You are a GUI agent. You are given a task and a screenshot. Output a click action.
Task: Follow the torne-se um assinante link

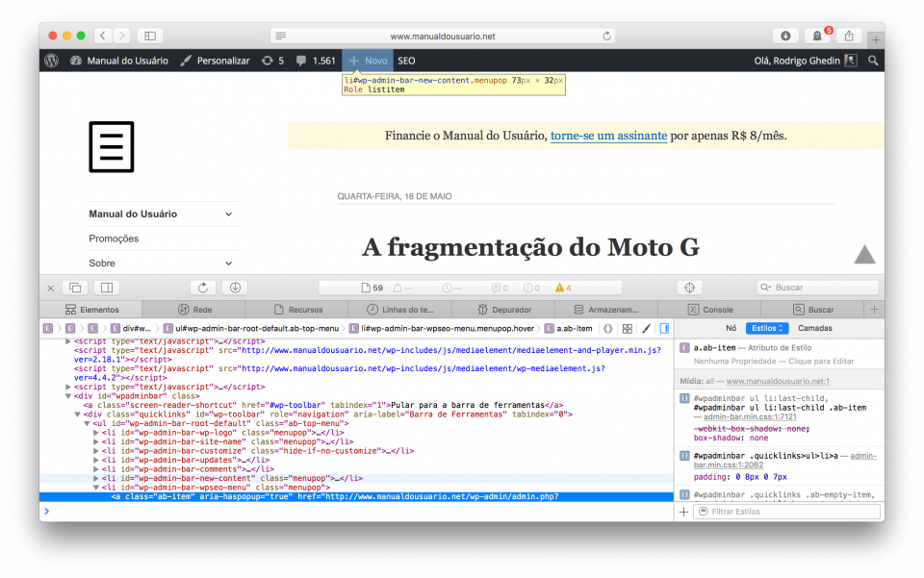(607, 136)
